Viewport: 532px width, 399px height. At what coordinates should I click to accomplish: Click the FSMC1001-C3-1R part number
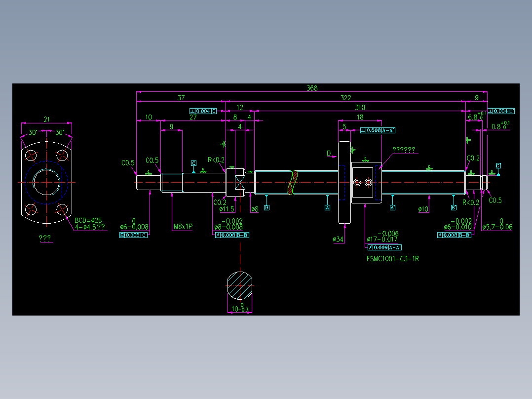(x=392, y=259)
